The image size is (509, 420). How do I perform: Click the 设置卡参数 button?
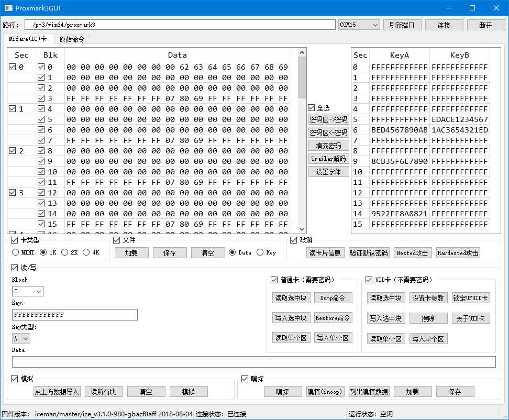(428, 298)
